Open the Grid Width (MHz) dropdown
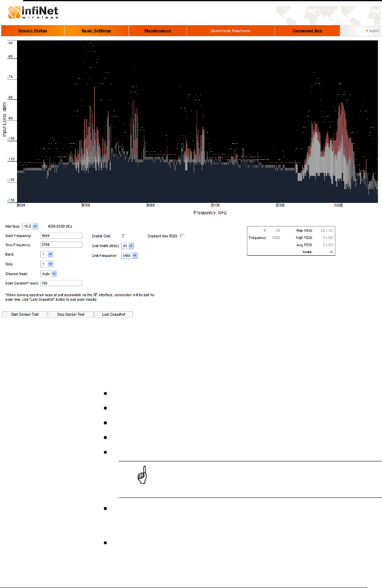This screenshot has height=588, width=382. click(x=127, y=246)
